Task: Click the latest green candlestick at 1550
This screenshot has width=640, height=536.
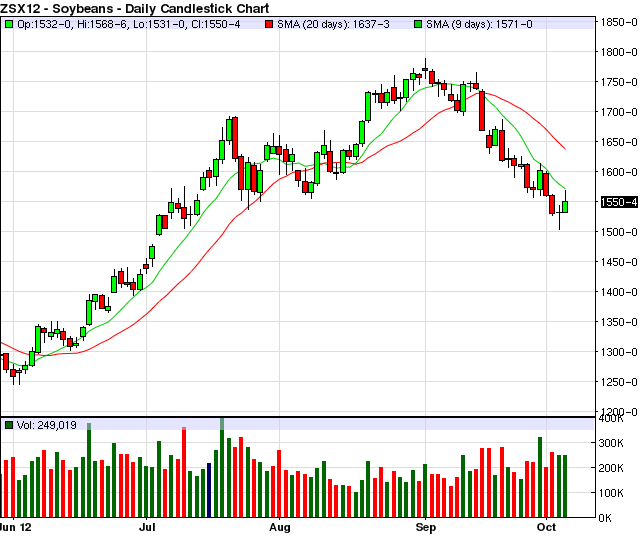Action: pyautogui.click(x=565, y=207)
